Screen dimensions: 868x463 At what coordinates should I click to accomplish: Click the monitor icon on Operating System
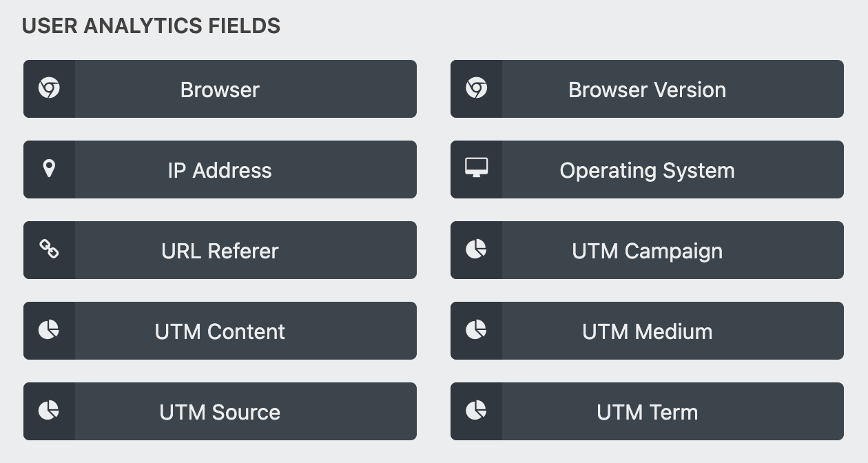click(476, 169)
